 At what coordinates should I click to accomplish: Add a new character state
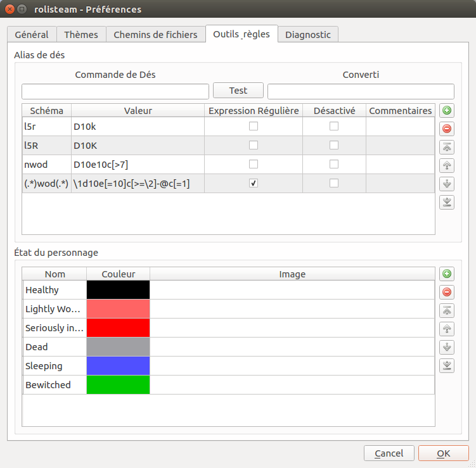(447, 274)
